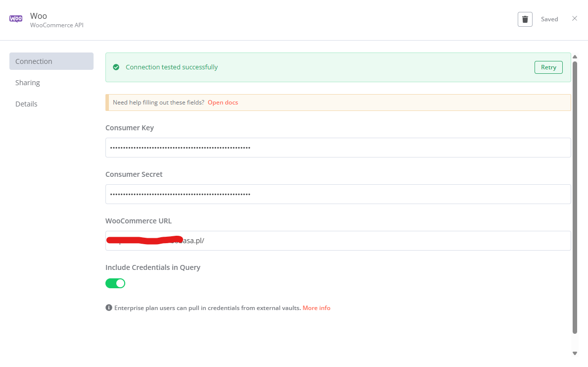Click the info icon beside Enterprise plan note
The width and height of the screenshot is (588, 367).
coord(109,308)
